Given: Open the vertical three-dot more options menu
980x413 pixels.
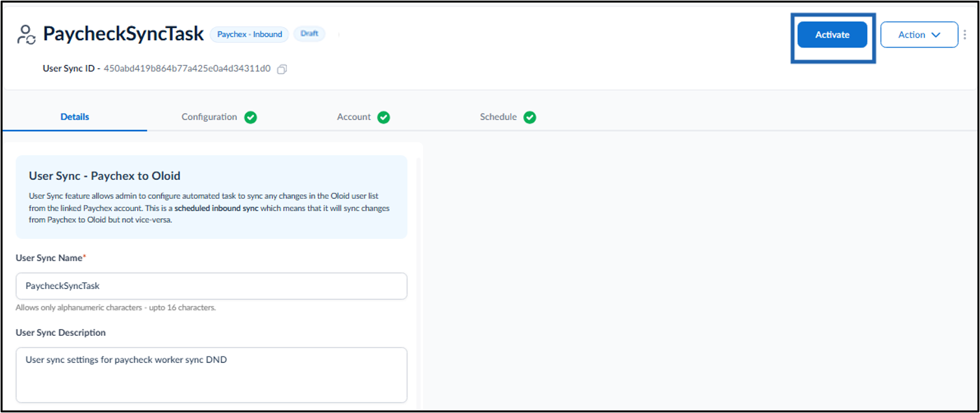Looking at the screenshot, I should tap(964, 35).
